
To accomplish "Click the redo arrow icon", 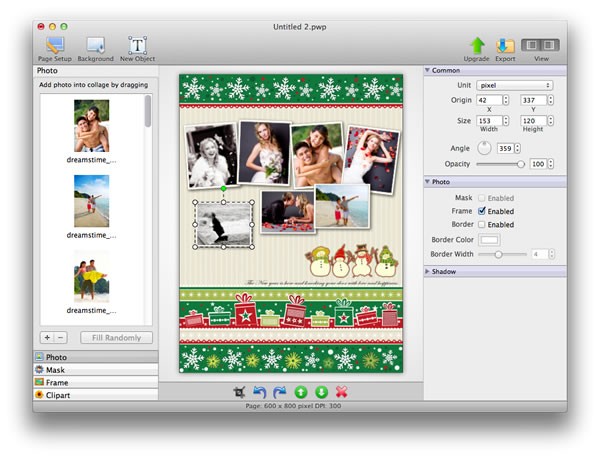I will (x=280, y=392).
